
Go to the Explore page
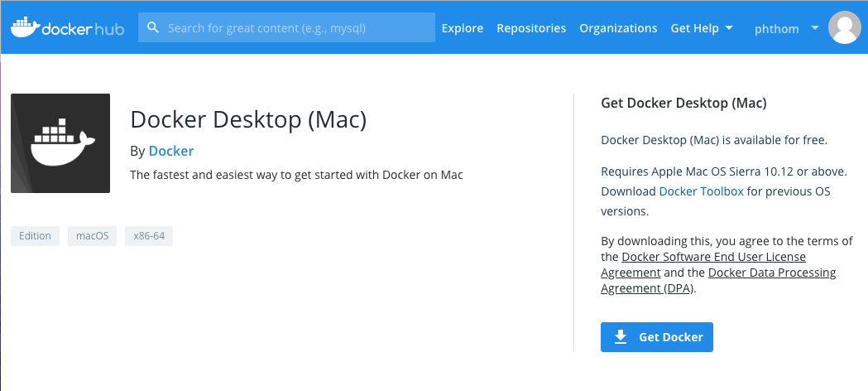click(462, 28)
